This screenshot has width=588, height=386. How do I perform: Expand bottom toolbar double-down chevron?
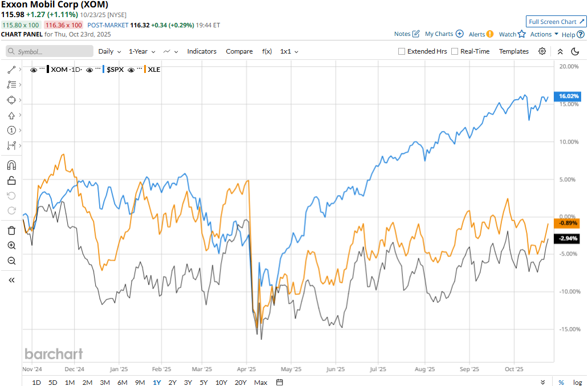click(x=543, y=382)
